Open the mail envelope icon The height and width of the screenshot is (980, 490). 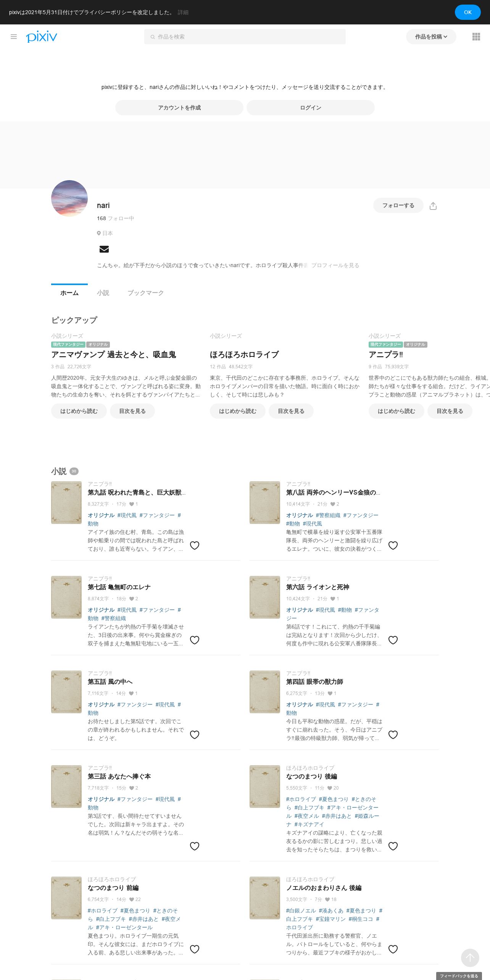point(104,249)
